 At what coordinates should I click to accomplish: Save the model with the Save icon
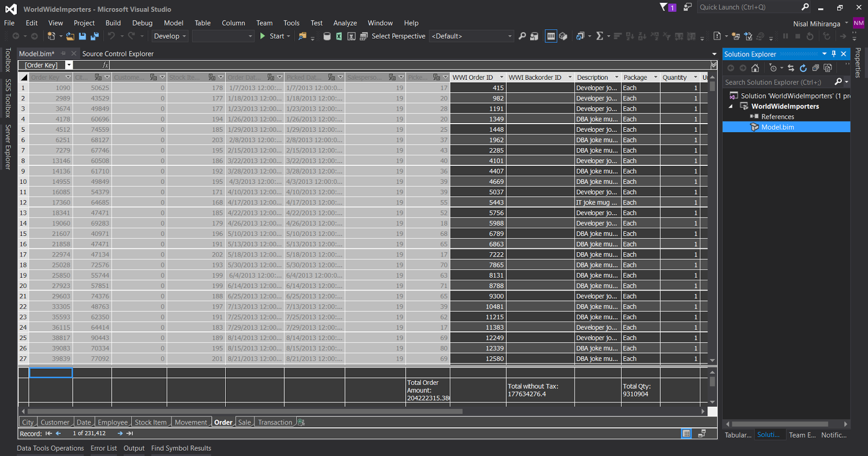pyautogui.click(x=82, y=36)
